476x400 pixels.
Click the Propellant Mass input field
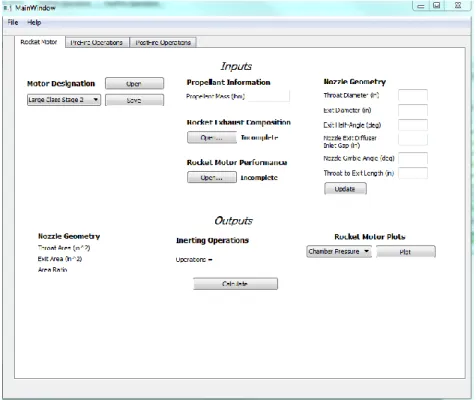[269, 97]
